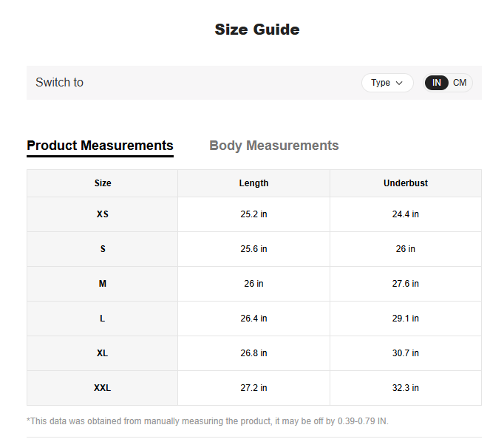This screenshot has height=439, width=504.
Task: Click the Underbust column header
Action: pos(405,183)
